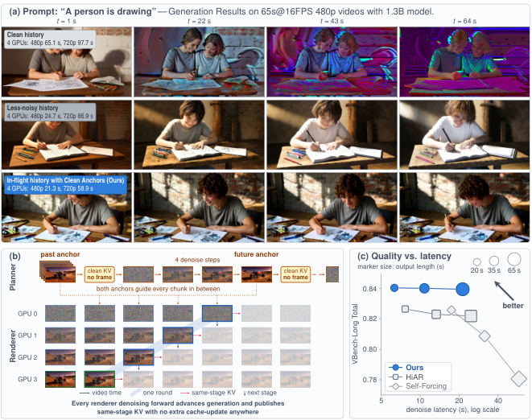Click the panel (a) Prompt title text
This screenshot has height=420, width=532.
point(221,11)
